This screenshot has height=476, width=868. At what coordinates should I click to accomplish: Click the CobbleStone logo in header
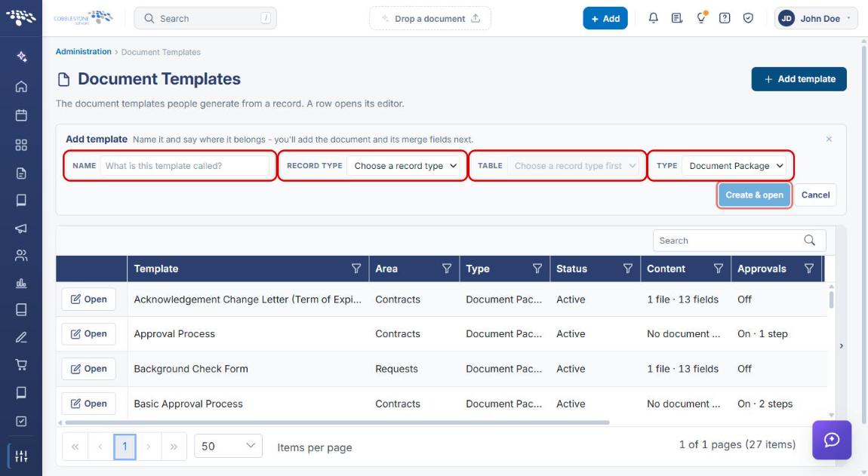(83, 17)
